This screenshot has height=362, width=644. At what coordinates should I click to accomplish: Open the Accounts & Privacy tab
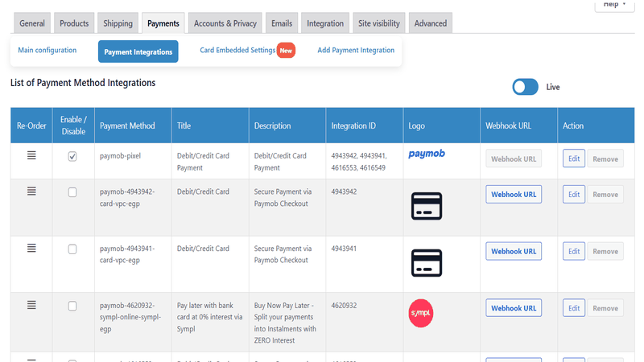(226, 23)
